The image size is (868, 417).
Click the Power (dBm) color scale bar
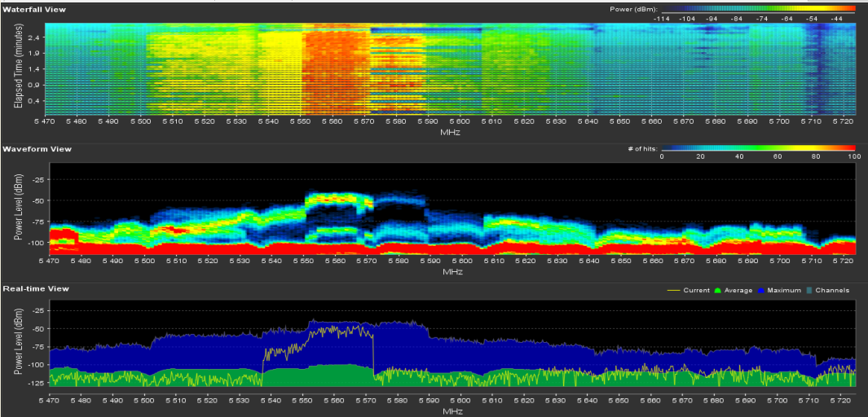point(759,10)
